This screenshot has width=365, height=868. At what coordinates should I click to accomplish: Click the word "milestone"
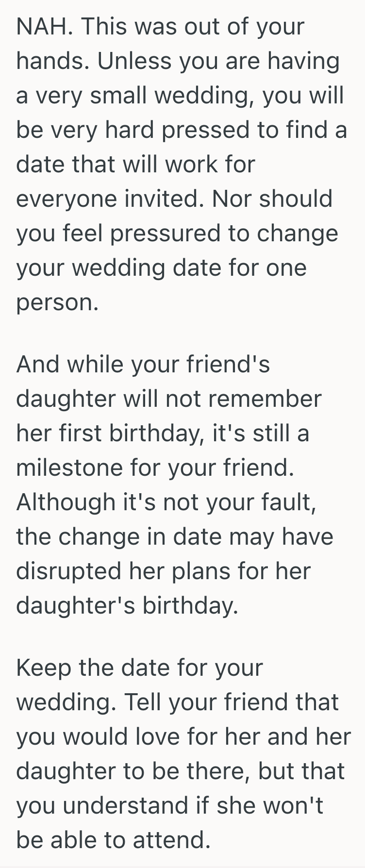pyautogui.click(x=69, y=467)
